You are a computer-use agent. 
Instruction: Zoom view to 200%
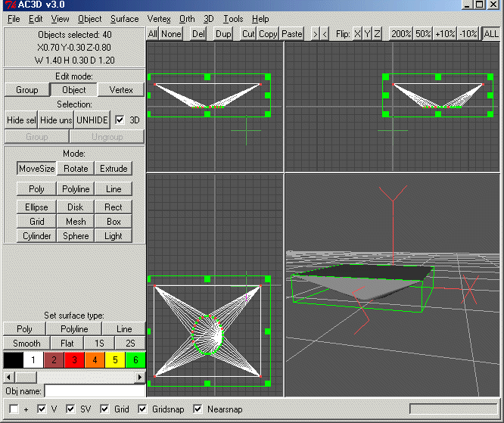point(401,34)
